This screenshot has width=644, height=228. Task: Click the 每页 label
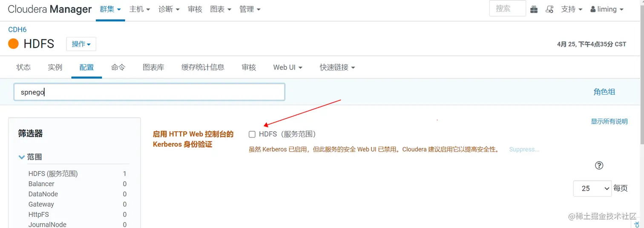[621, 188]
